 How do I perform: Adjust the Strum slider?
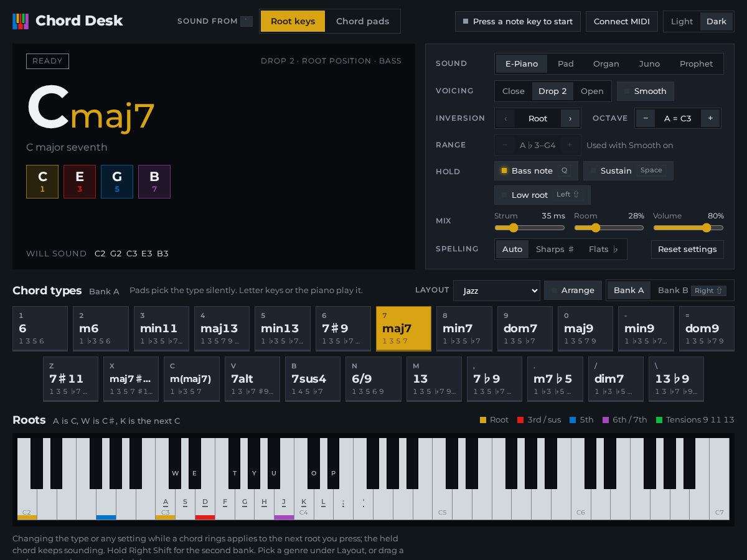click(x=530, y=228)
